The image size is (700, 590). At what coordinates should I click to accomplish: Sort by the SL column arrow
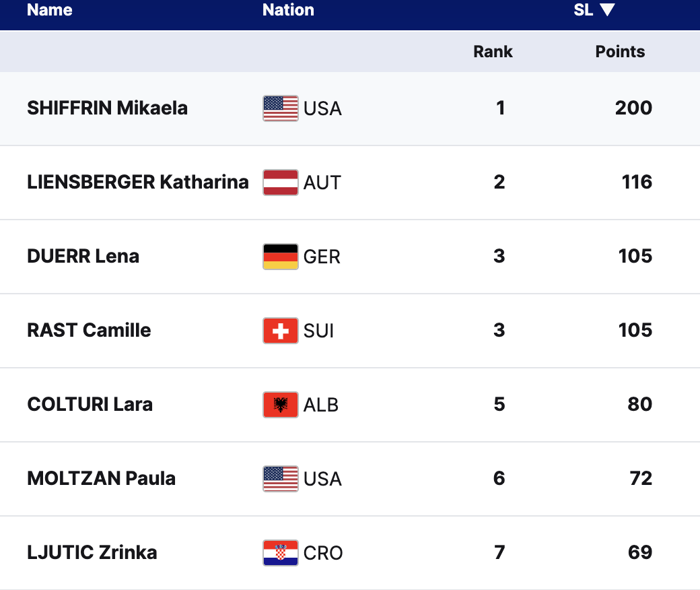[607, 10]
